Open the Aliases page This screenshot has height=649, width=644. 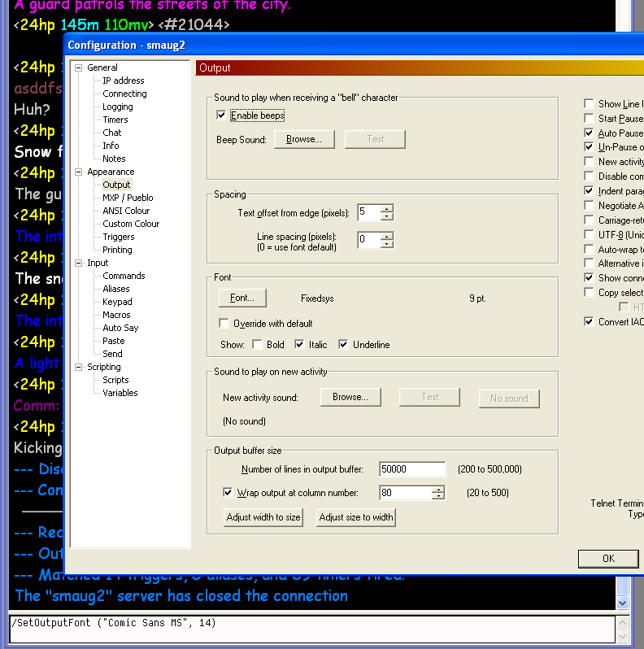pyautogui.click(x=116, y=289)
